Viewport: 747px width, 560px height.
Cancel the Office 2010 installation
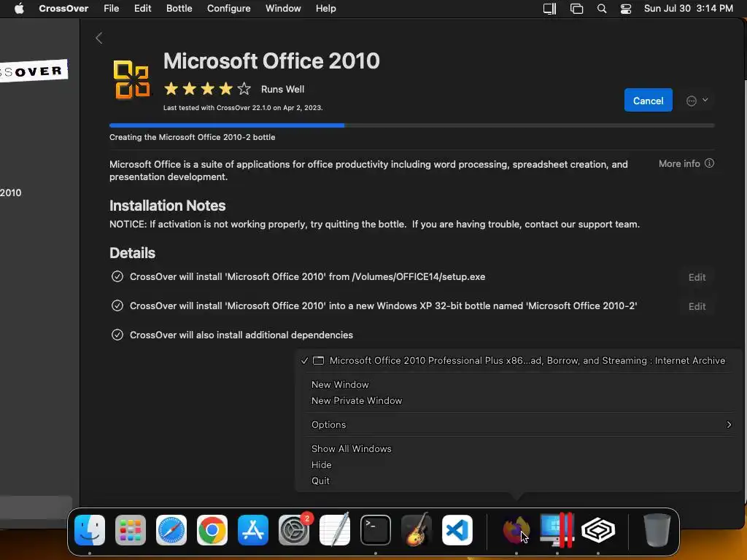(648, 101)
